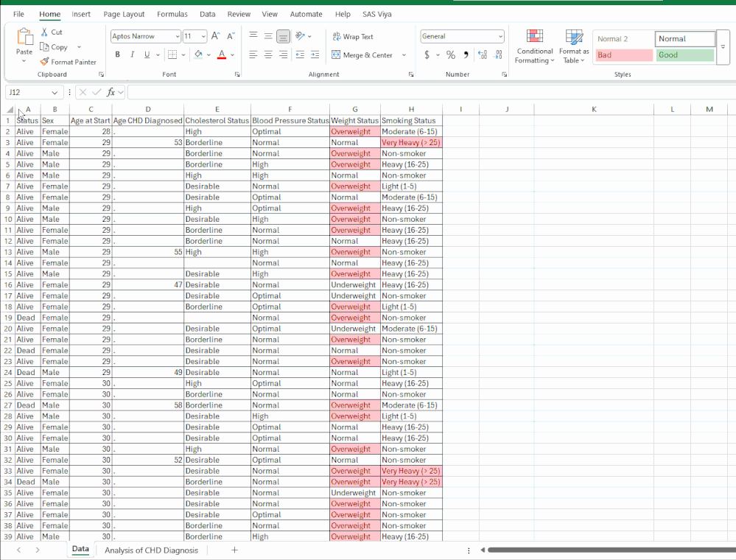
Task: Increase font size with larger A icon
Action: coord(215,36)
